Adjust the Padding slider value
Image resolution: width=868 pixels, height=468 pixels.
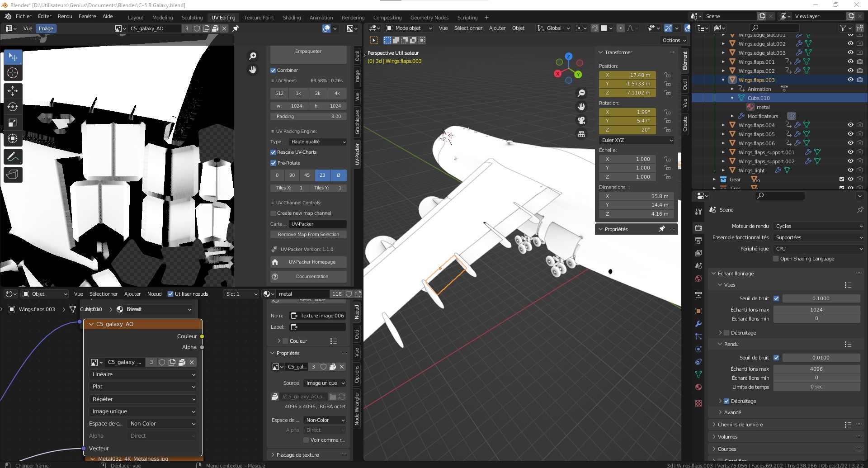(308, 116)
